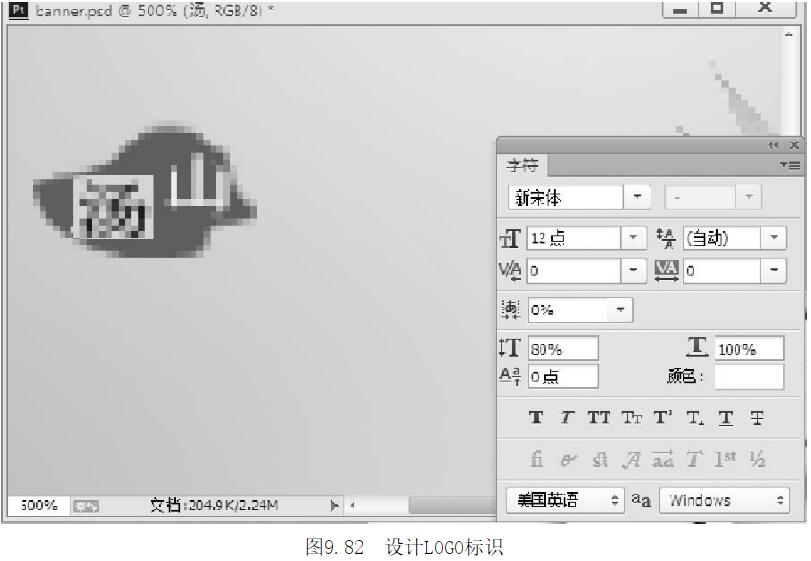Toggle Underline text style

(x=726, y=418)
